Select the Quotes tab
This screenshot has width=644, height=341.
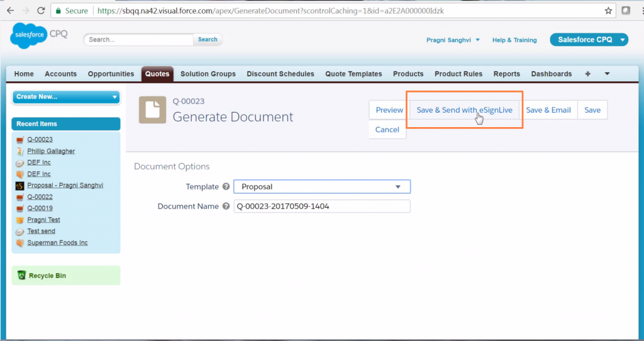click(157, 74)
